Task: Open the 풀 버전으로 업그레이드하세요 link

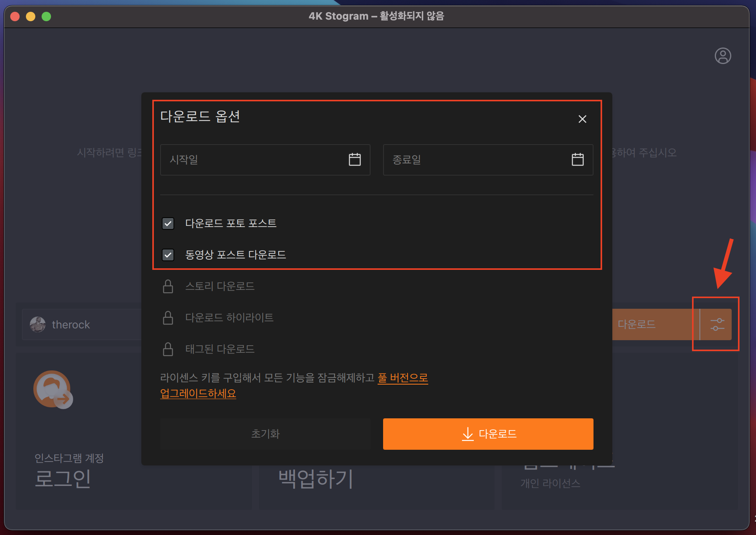Action: (402, 378)
